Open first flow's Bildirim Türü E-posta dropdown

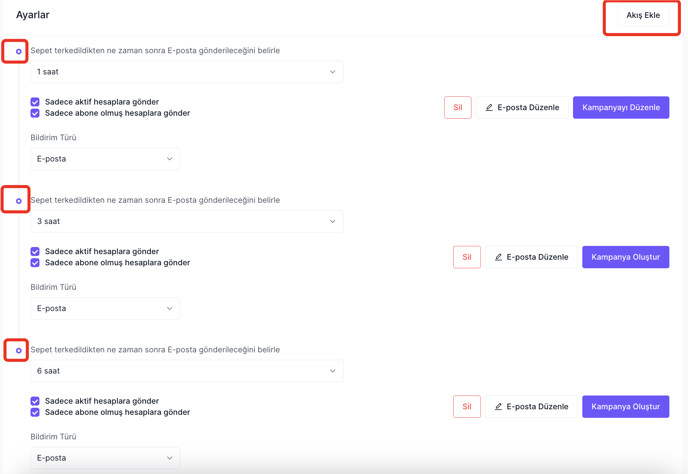pos(105,159)
